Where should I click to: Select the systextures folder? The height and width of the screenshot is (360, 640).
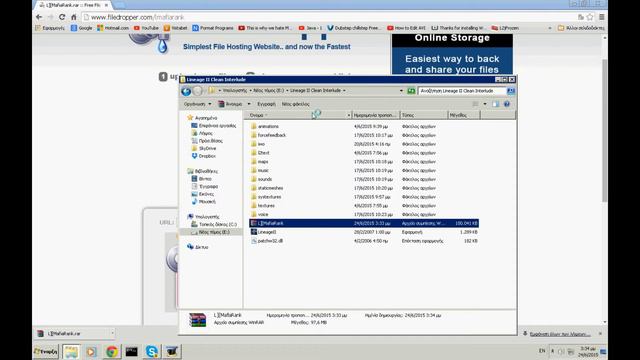269,197
